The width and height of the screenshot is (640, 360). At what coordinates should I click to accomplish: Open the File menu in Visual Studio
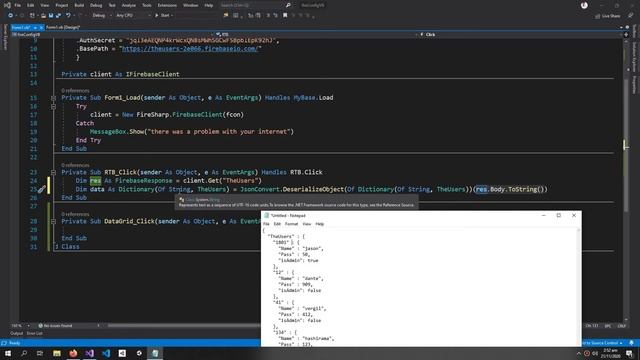(18, 5)
